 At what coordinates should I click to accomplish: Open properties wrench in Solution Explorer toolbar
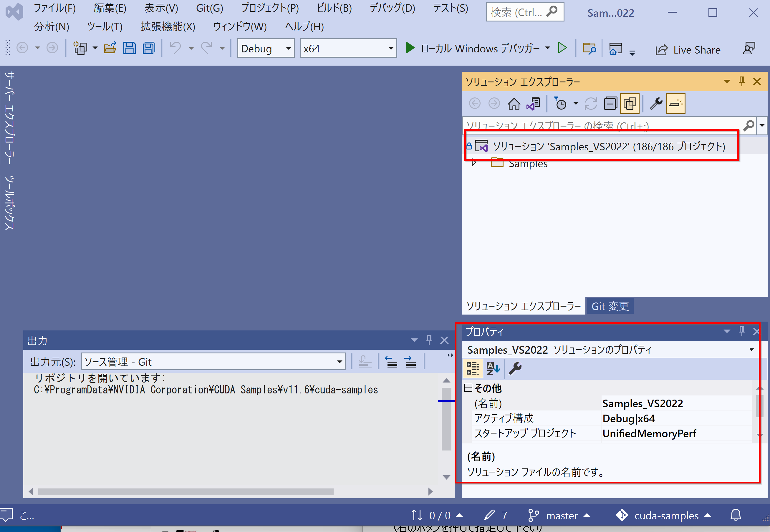[x=656, y=104]
